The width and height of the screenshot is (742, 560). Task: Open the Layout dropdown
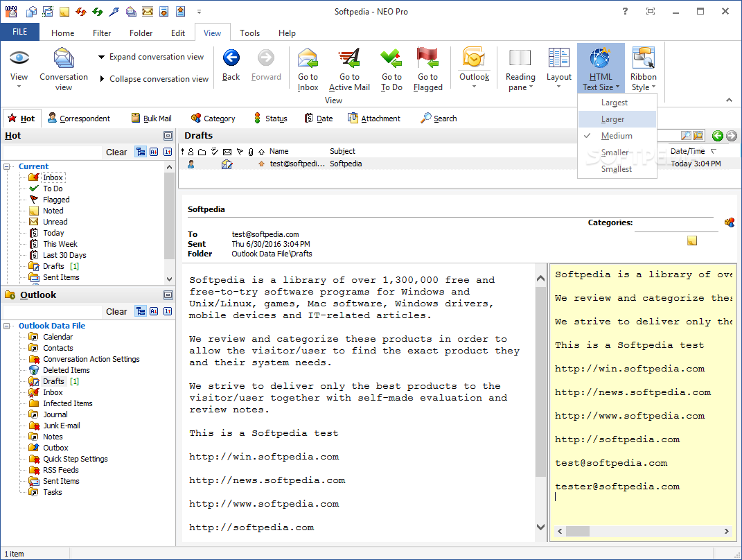pos(559,68)
